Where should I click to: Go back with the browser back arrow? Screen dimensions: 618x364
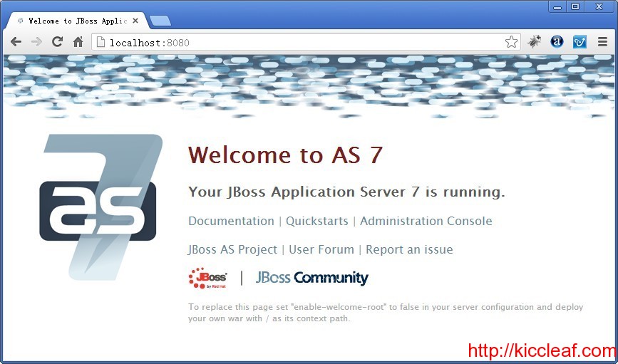point(16,42)
